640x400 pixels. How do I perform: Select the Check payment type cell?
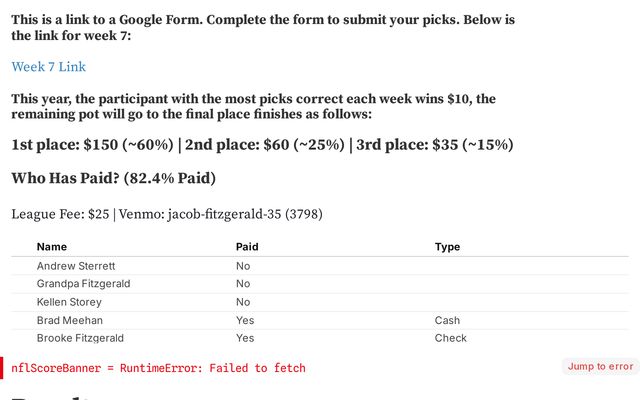click(x=451, y=338)
